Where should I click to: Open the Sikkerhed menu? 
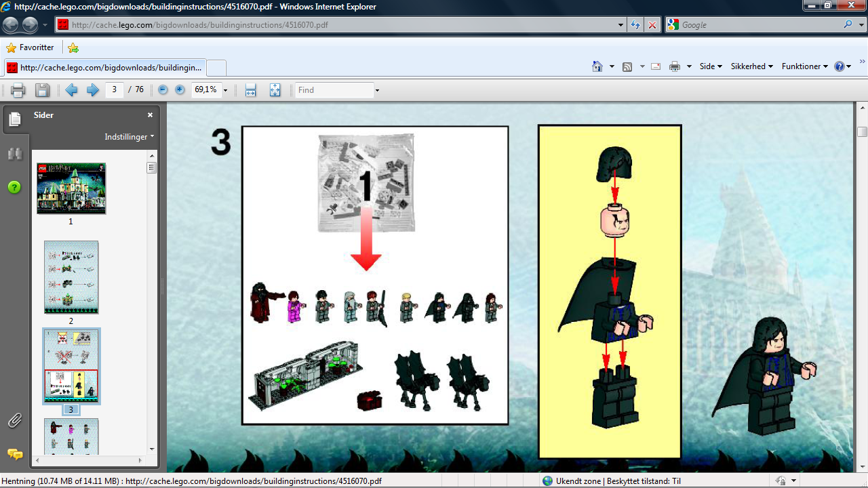pos(752,66)
